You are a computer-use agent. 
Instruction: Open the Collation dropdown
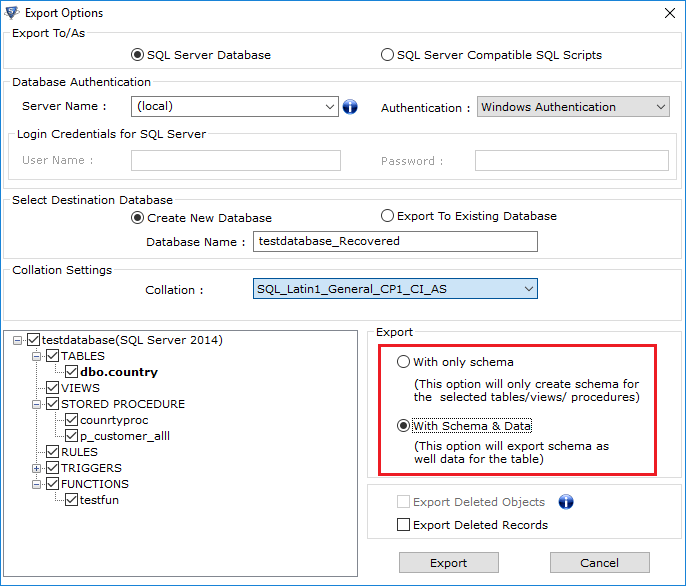click(x=528, y=289)
